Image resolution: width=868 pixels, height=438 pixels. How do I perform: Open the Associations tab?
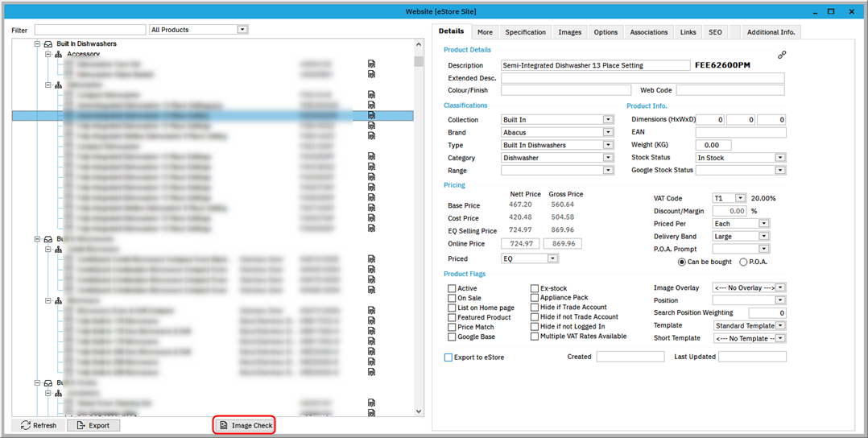point(649,32)
